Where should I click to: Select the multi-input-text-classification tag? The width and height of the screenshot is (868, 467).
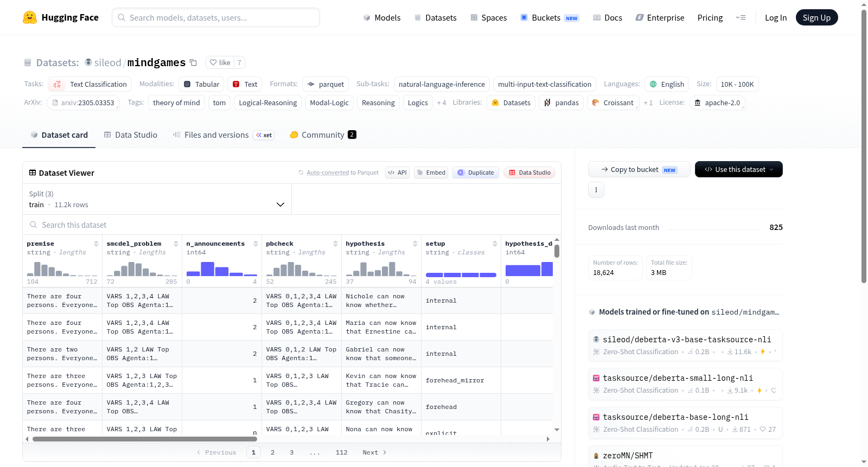[x=545, y=84]
